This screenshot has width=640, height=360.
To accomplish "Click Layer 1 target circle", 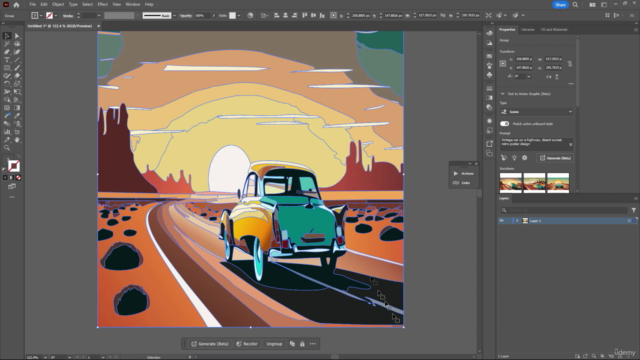I will tap(629, 221).
